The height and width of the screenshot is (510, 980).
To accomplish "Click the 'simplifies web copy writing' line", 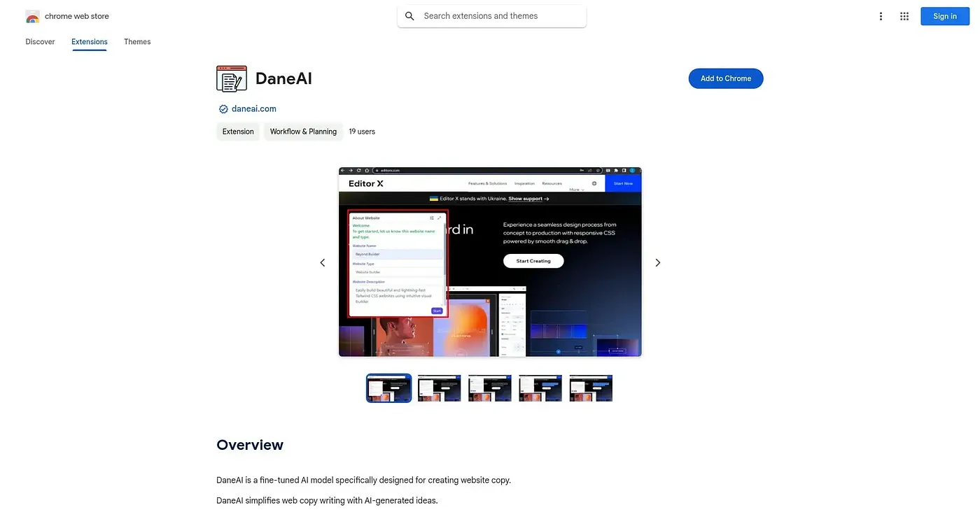I will pyautogui.click(x=327, y=501).
